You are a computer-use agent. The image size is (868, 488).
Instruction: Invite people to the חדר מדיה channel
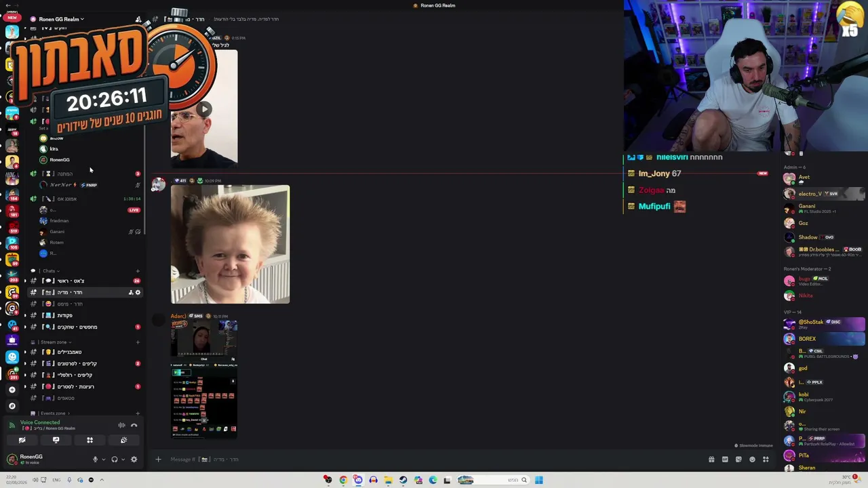click(130, 292)
